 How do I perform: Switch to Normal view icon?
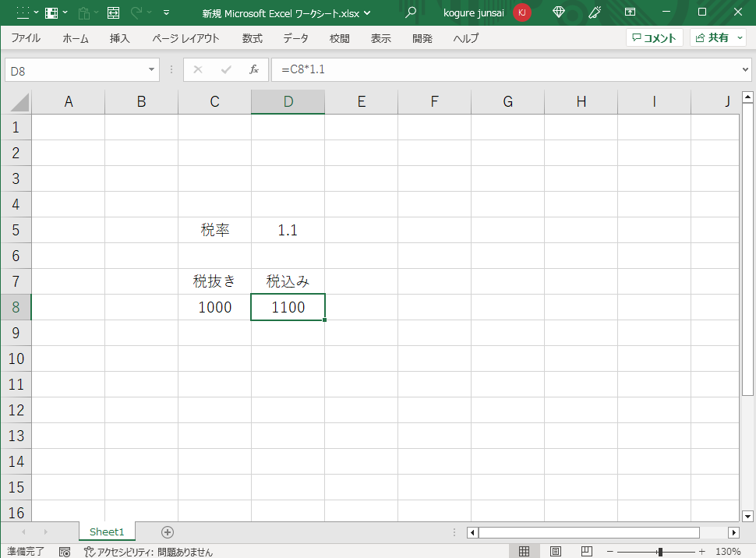[x=524, y=551]
